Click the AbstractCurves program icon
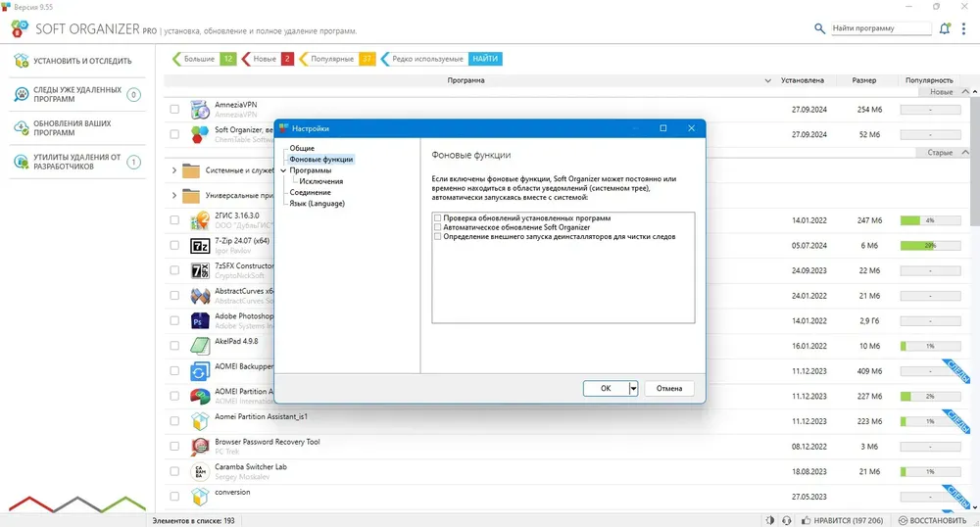 click(x=199, y=296)
